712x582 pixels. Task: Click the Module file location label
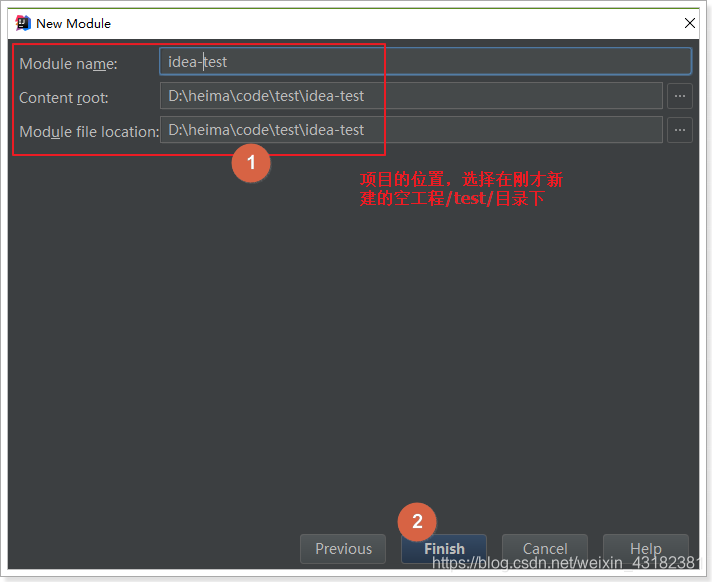pyautogui.click(x=89, y=132)
